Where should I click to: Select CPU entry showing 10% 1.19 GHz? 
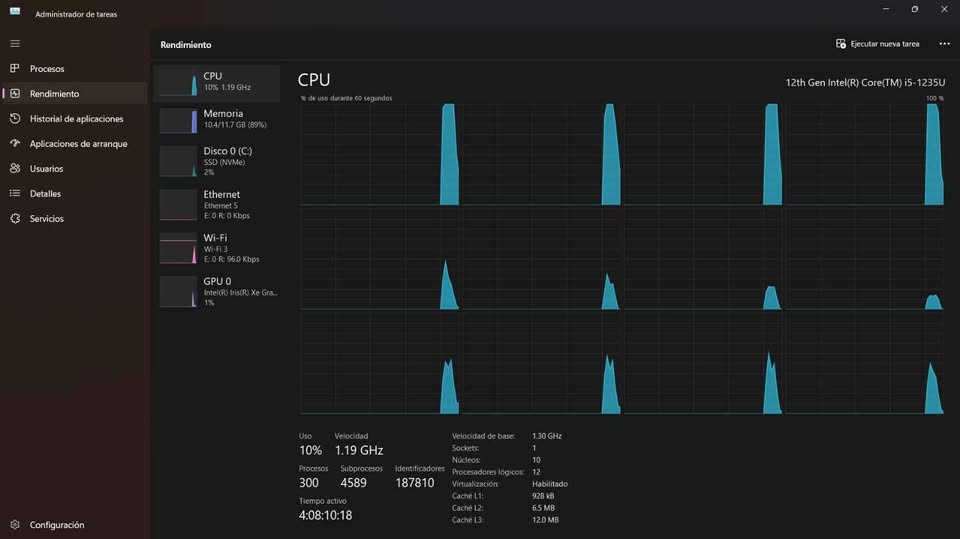tap(217, 83)
